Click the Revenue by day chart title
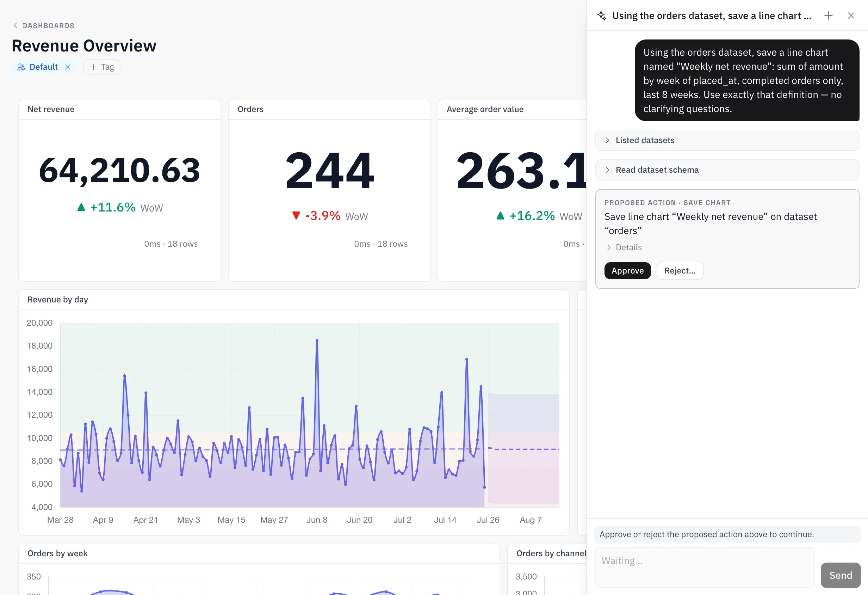Image resolution: width=868 pixels, height=595 pixels. pyautogui.click(x=57, y=299)
